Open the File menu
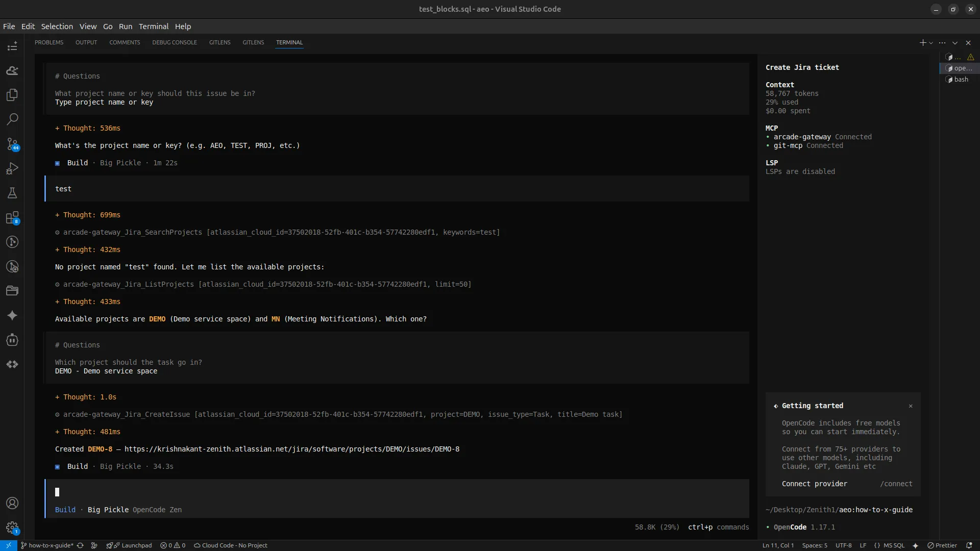This screenshot has height=551, width=980. coord(9,27)
